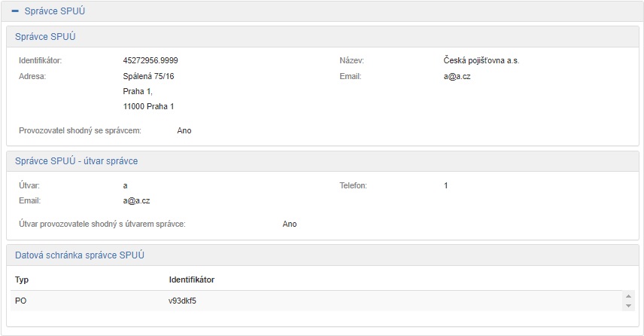Click the Ano value for Útvar provozovatele shodný
Viewport: 644px width, 336px height.
tap(290, 224)
